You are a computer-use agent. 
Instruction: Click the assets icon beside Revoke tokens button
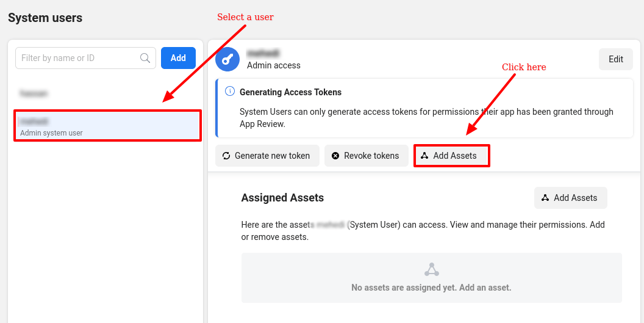pyautogui.click(x=424, y=156)
